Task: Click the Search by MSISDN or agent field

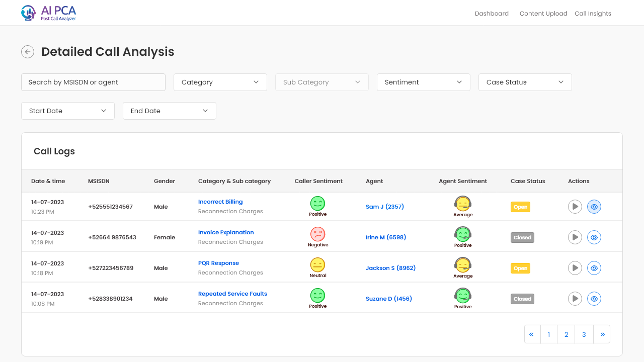Action: 93,82
